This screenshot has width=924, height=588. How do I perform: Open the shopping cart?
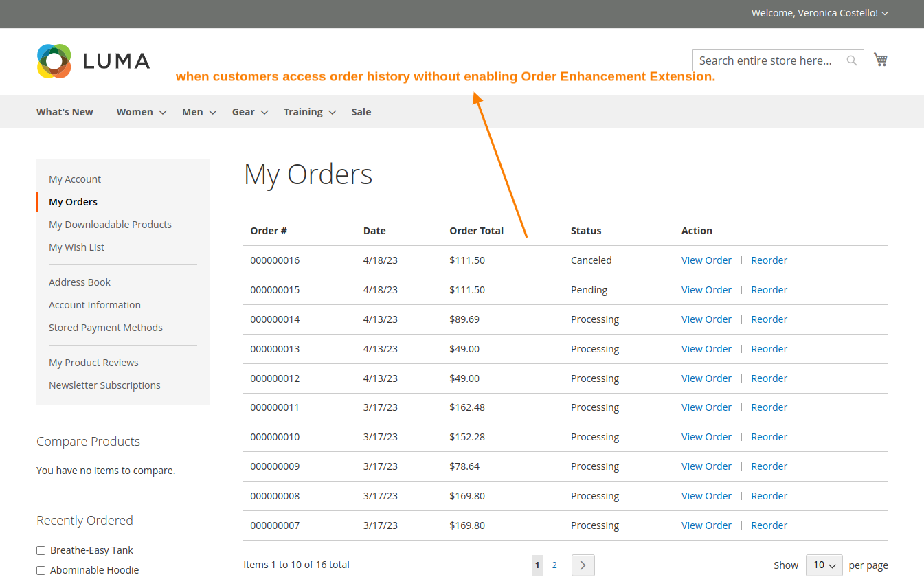coord(880,59)
